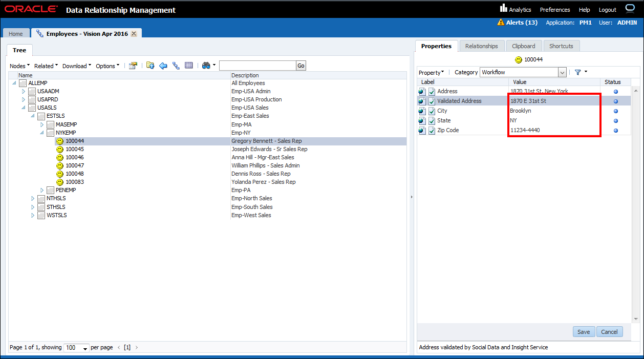This screenshot has height=359, width=644.
Task: Click the blue back arrow icon
Action: click(163, 66)
